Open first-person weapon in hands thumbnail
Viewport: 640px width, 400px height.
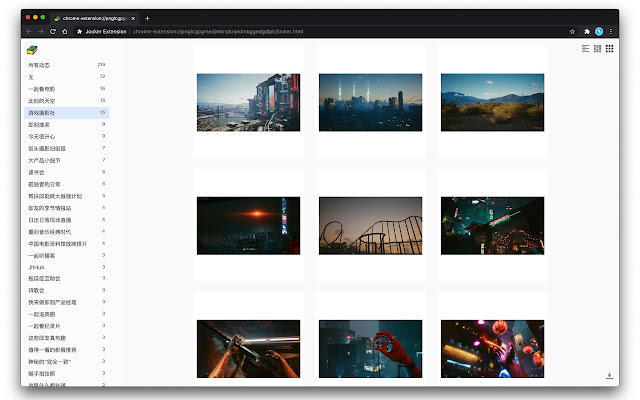pos(248,349)
